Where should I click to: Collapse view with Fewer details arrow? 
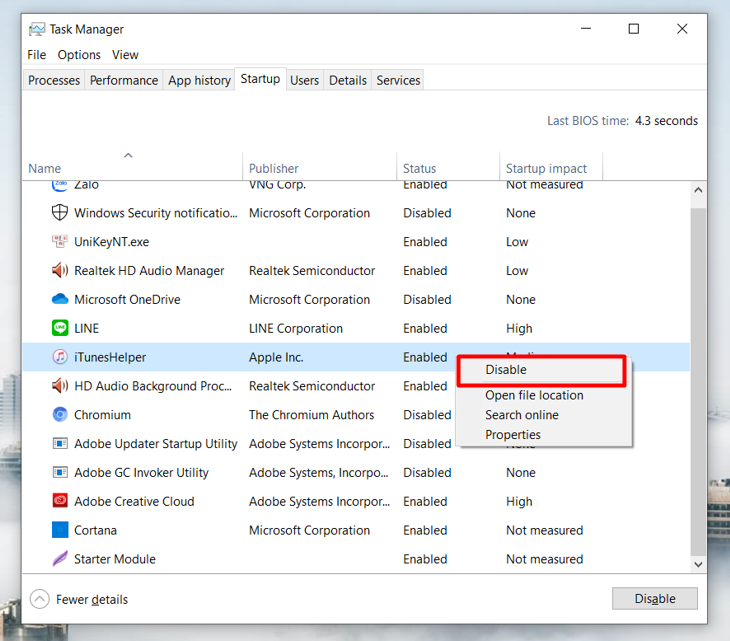(x=40, y=599)
